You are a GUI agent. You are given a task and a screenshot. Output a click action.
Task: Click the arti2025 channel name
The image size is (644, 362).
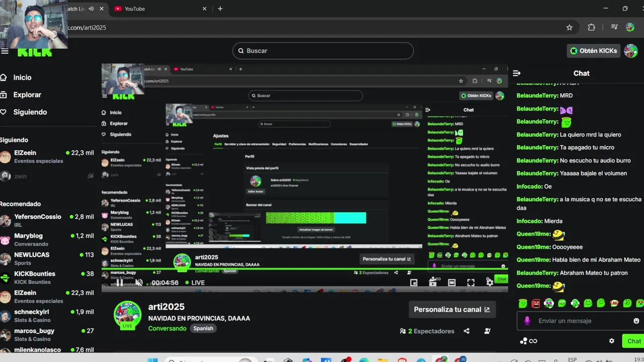tap(166, 307)
